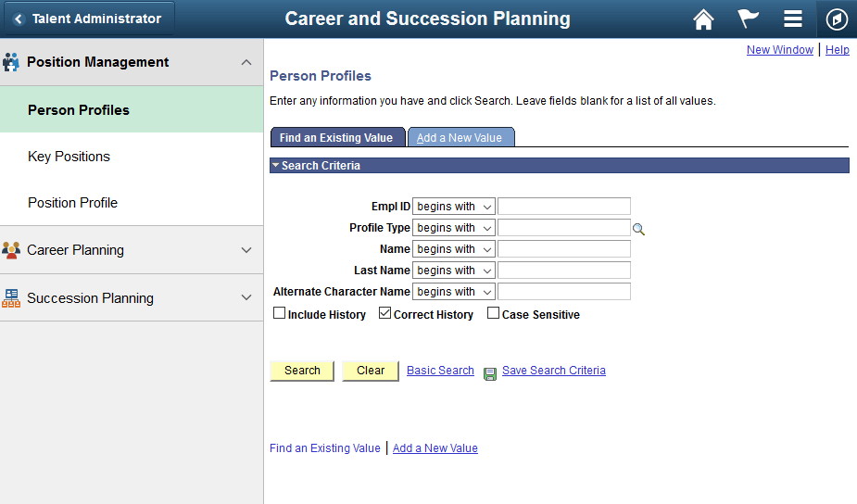The width and height of the screenshot is (857, 504).
Task: Expand the Career Planning section chevron
Action: [246, 250]
